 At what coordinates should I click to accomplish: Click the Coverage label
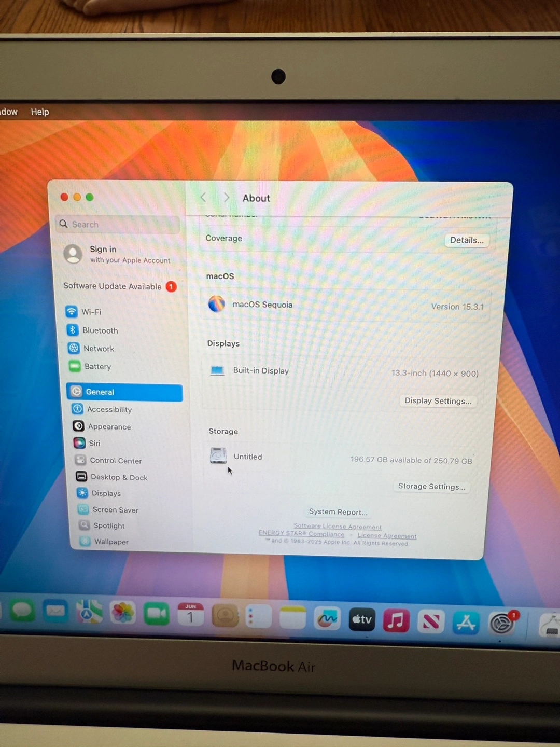223,238
